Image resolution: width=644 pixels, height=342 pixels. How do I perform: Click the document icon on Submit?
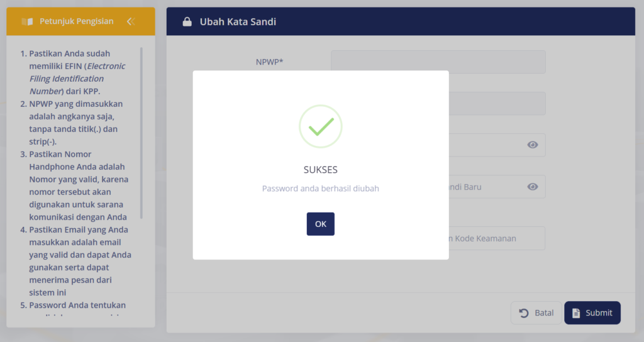(x=576, y=313)
